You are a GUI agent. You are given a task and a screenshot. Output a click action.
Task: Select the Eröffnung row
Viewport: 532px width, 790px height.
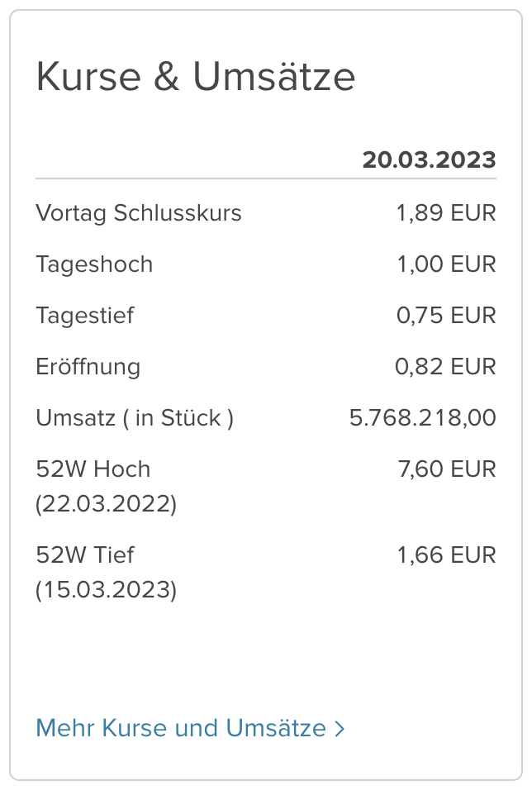(x=88, y=366)
